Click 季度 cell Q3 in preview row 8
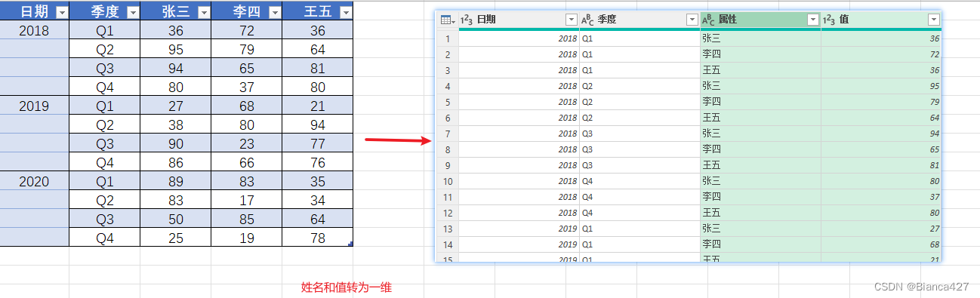 pos(639,149)
